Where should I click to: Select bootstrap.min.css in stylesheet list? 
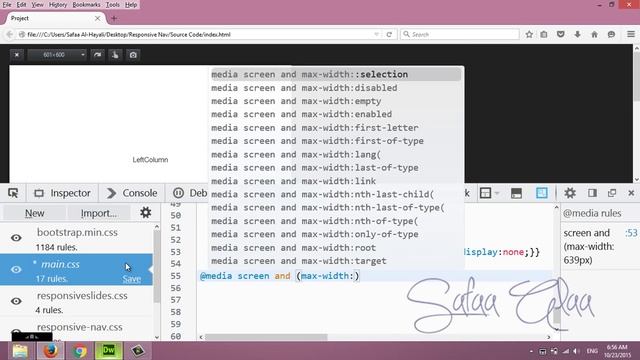(77, 238)
